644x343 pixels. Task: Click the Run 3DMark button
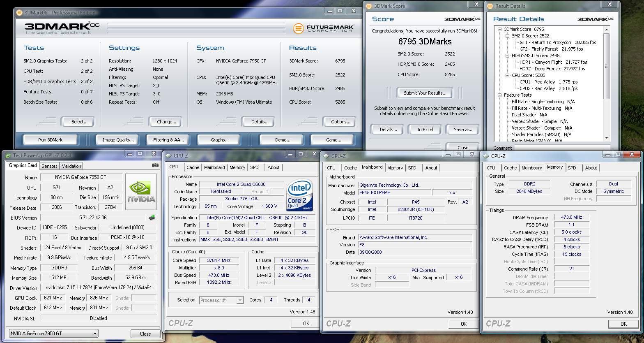point(50,140)
